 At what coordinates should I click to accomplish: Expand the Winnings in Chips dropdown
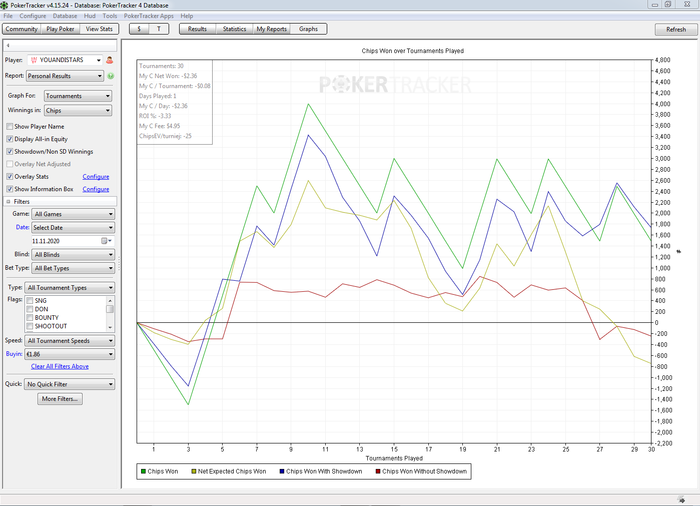(x=80, y=111)
